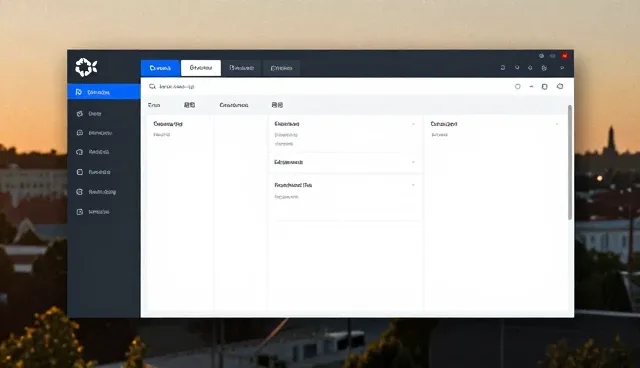Open the second sidebar item below the highlighted one
This screenshot has height=368, width=640.
coord(104,114)
